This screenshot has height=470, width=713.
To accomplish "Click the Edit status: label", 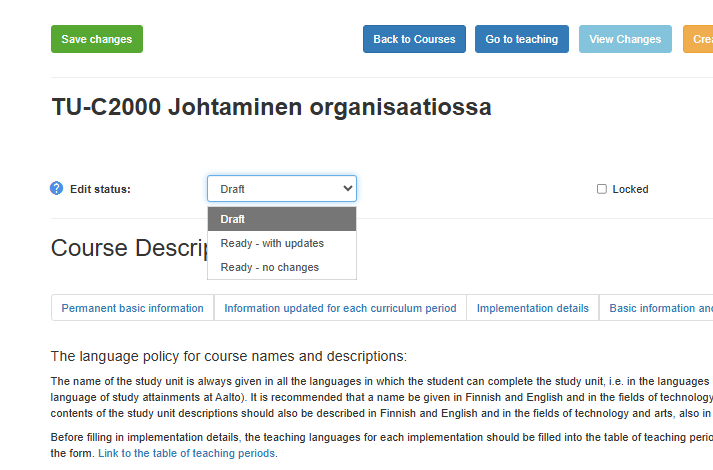I will tap(100, 190).
